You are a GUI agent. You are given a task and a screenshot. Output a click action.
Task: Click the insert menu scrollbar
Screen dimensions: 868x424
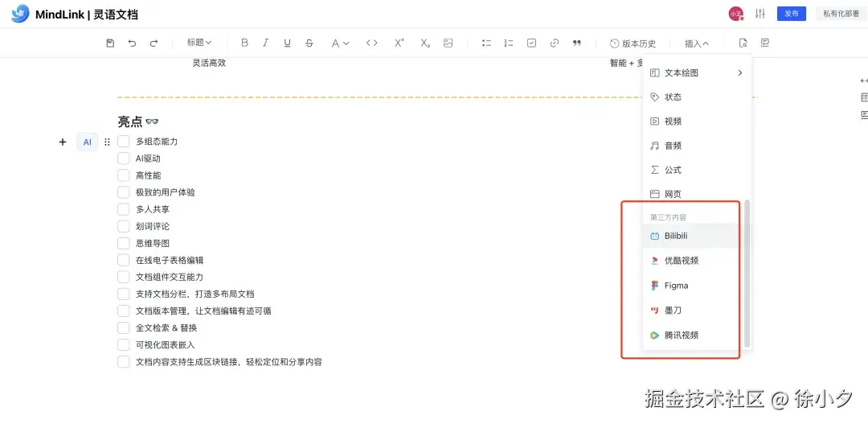[x=747, y=274]
